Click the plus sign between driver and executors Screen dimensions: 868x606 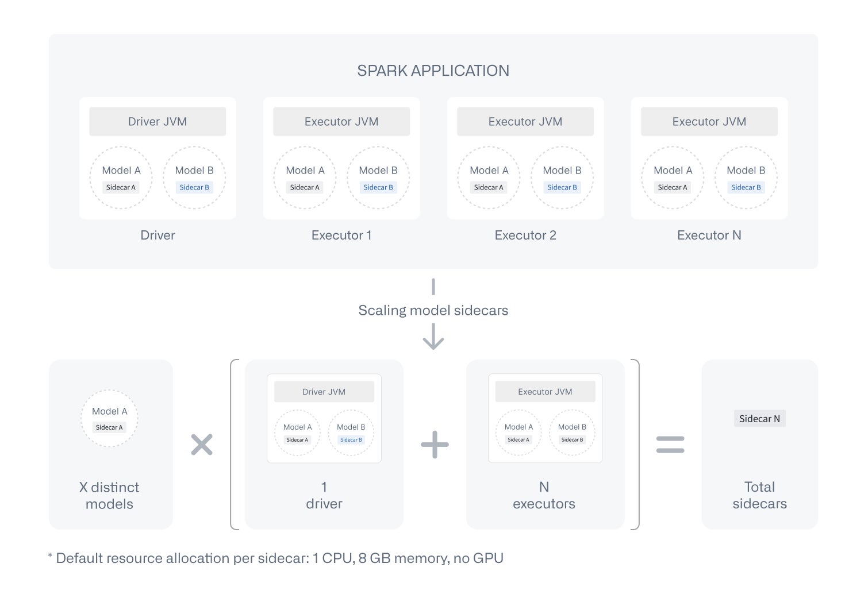pyautogui.click(x=435, y=445)
